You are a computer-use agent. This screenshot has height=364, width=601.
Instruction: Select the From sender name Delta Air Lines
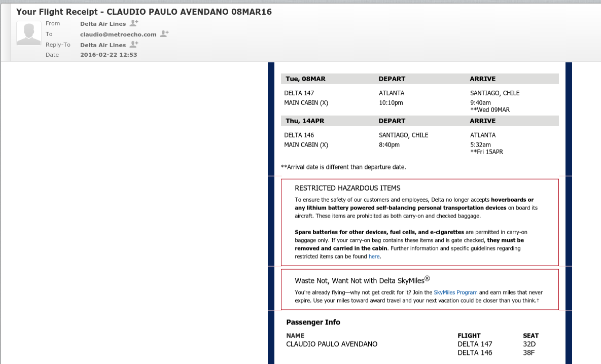(103, 24)
